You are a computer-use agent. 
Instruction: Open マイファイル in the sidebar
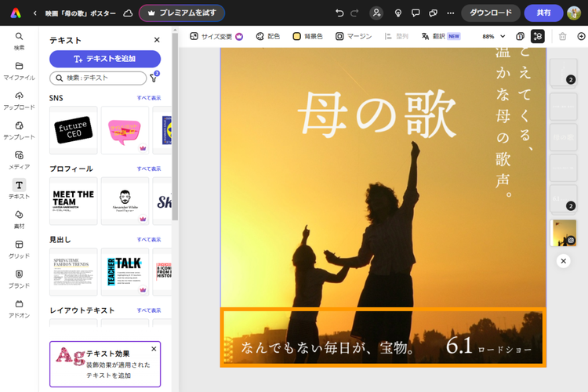point(19,71)
